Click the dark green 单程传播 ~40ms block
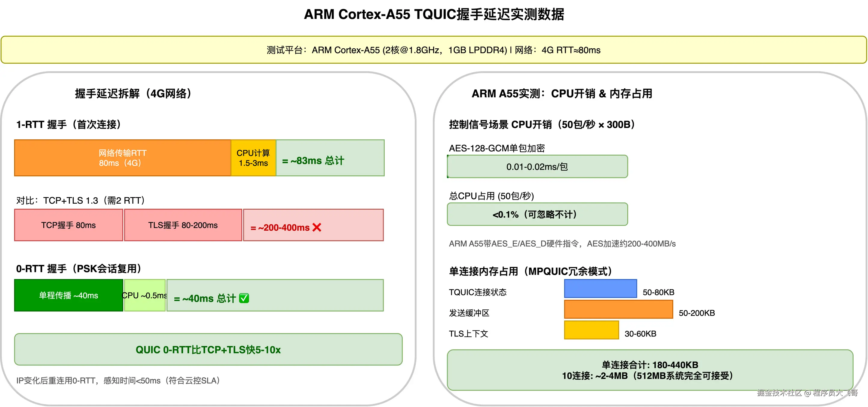The width and height of the screenshot is (868, 407). click(x=69, y=295)
